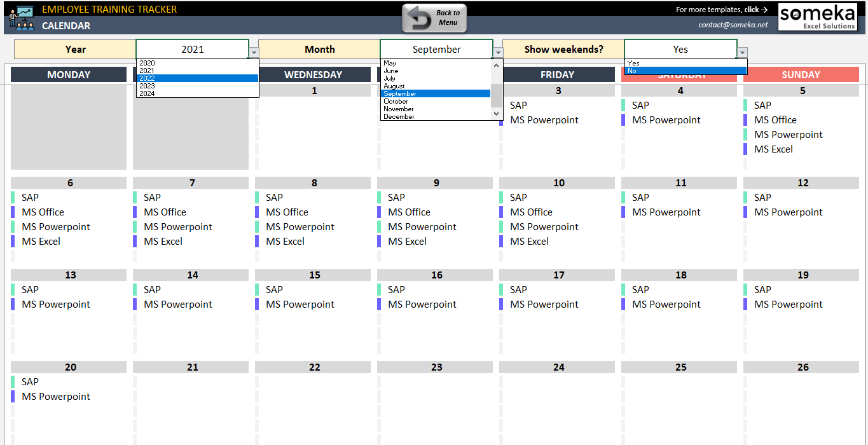Screen dimensions: 868x445
Task: Click the day 26 date header
Action: coord(801,367)
